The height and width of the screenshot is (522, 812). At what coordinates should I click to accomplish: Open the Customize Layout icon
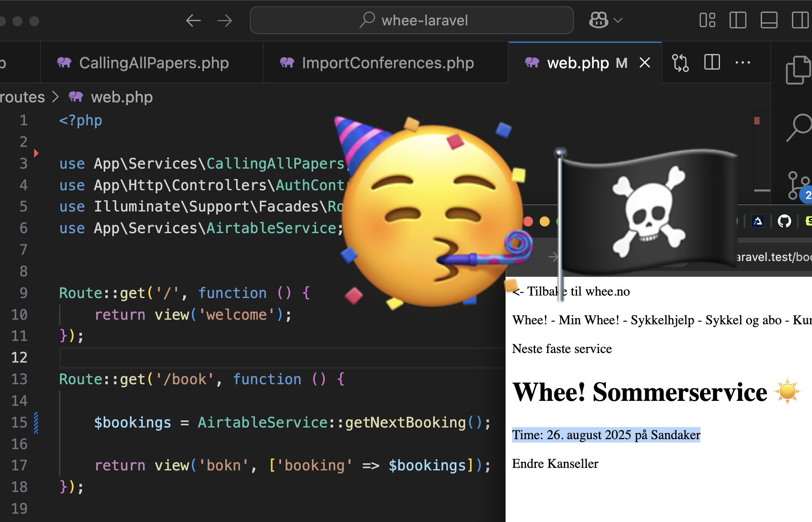707,20
